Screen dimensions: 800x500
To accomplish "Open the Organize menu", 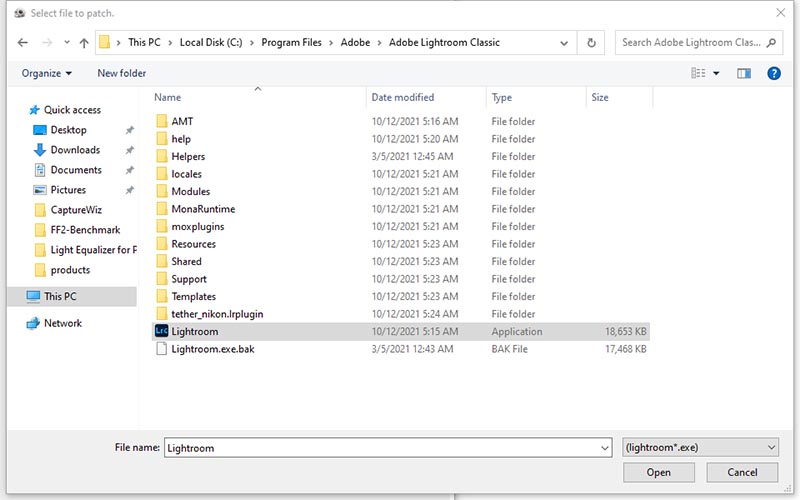I will click(x=46, y=73).
